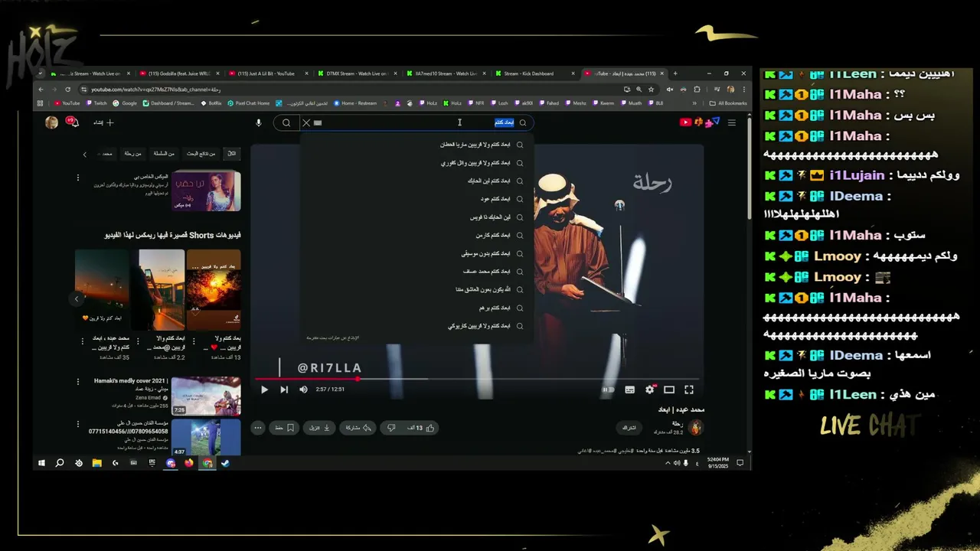Share the video via مشاركة button
Viewport: 980px width, 551px height.
click(358, 428)
